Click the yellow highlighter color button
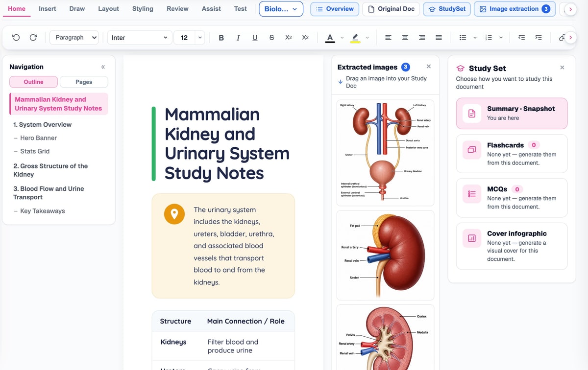Image resolution: width=588 pixels, height=370 pixels. (355, 38)
